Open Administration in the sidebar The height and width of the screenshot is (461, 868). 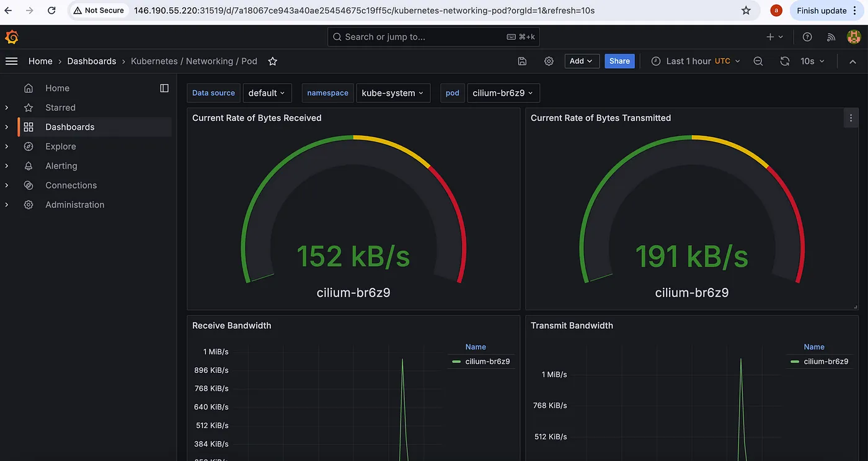(75, 205)
